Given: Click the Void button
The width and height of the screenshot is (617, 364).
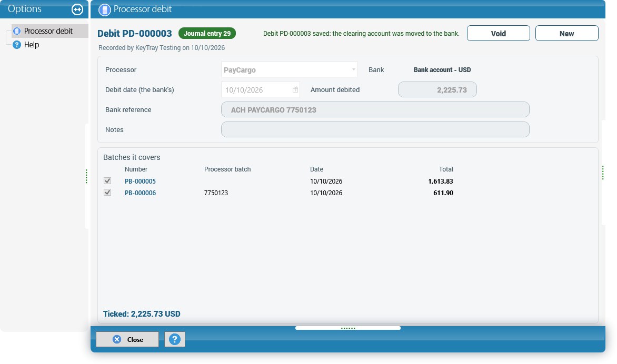Looking at the screenshot, I should [x=498, y=34].
